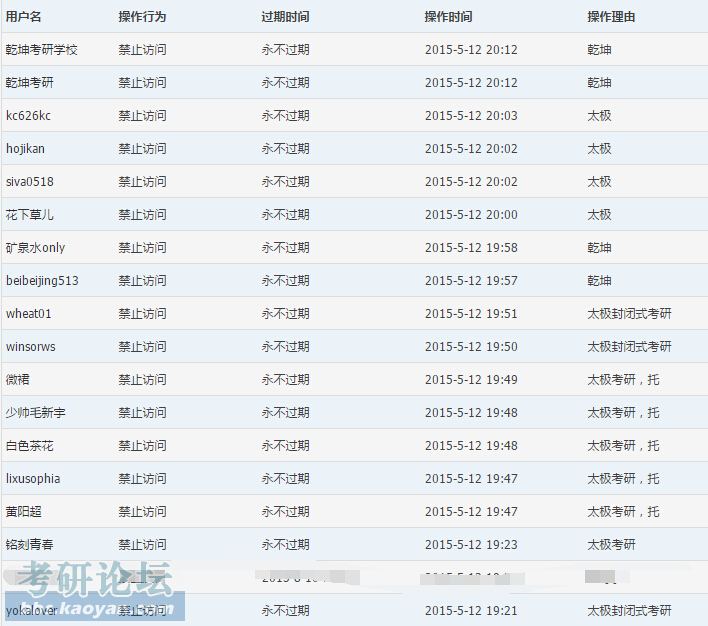Image resolution: width=708 pixels, height=626 pixels.
Task: Select username 花下草儿
Action: [x=29, y=215]
